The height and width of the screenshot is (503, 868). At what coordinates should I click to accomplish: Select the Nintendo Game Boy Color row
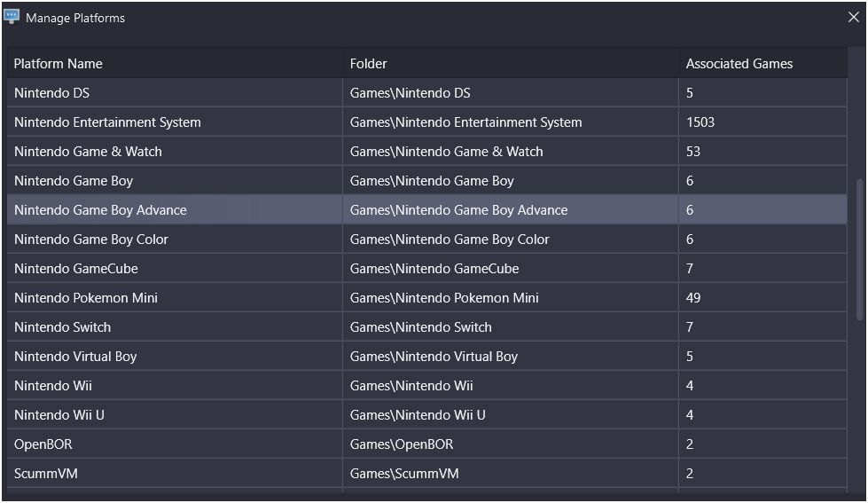coord(426,240)
